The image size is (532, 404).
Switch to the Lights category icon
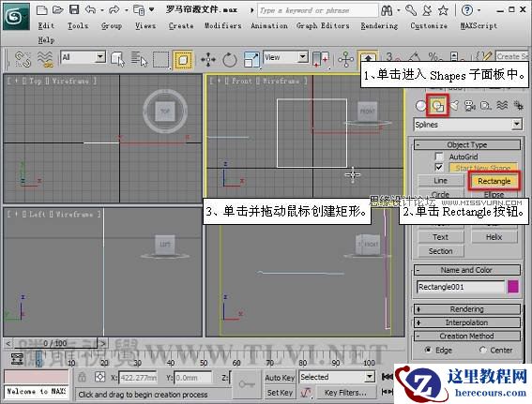point(454,106)
